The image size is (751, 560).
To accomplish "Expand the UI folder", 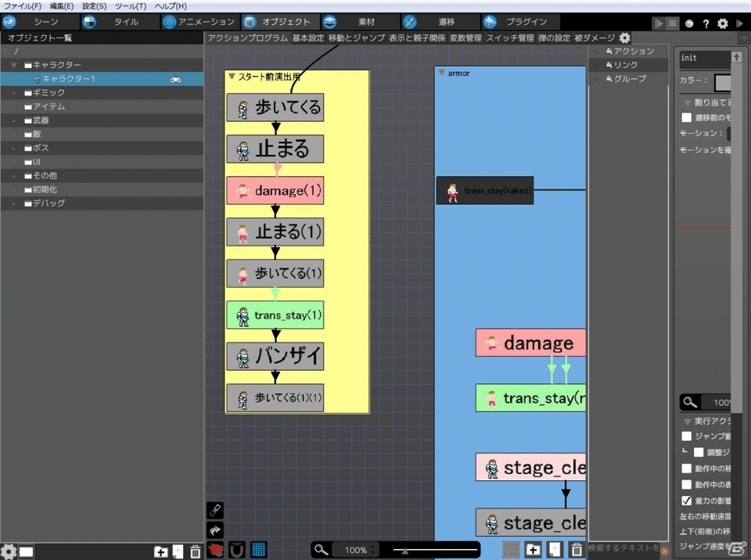I will (x=13, y=163).
